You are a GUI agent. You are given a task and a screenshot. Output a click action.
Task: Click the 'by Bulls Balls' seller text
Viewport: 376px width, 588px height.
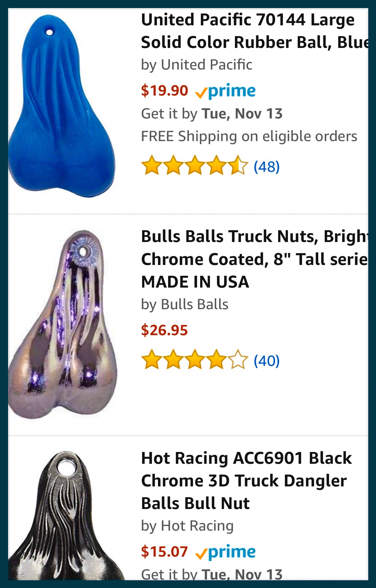coord(185,304)
